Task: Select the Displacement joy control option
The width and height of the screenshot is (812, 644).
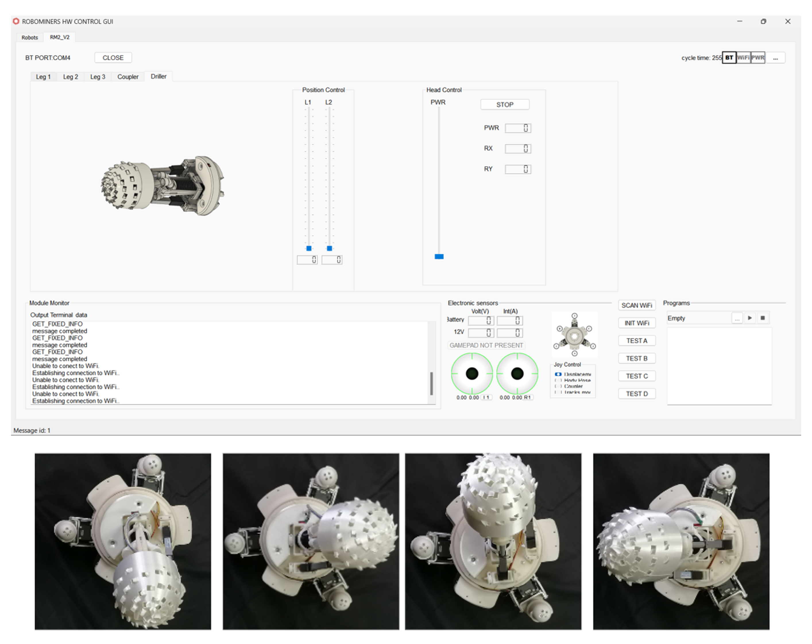Action: point(558,374)
